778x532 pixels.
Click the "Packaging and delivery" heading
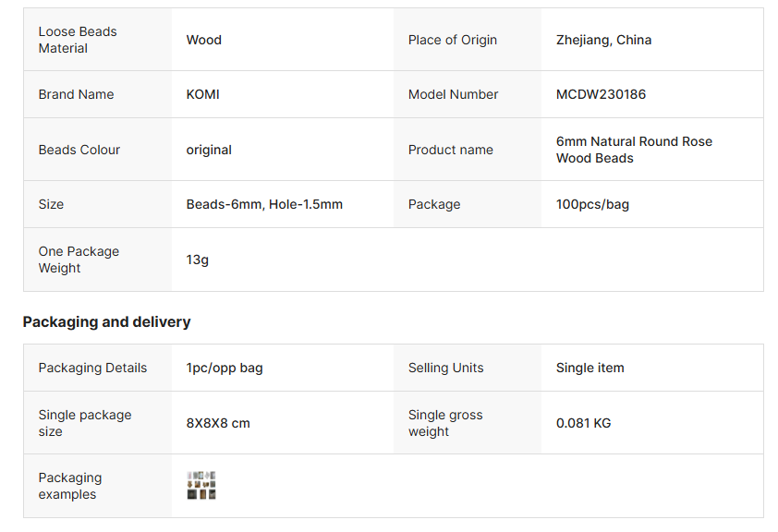point(106,321)
